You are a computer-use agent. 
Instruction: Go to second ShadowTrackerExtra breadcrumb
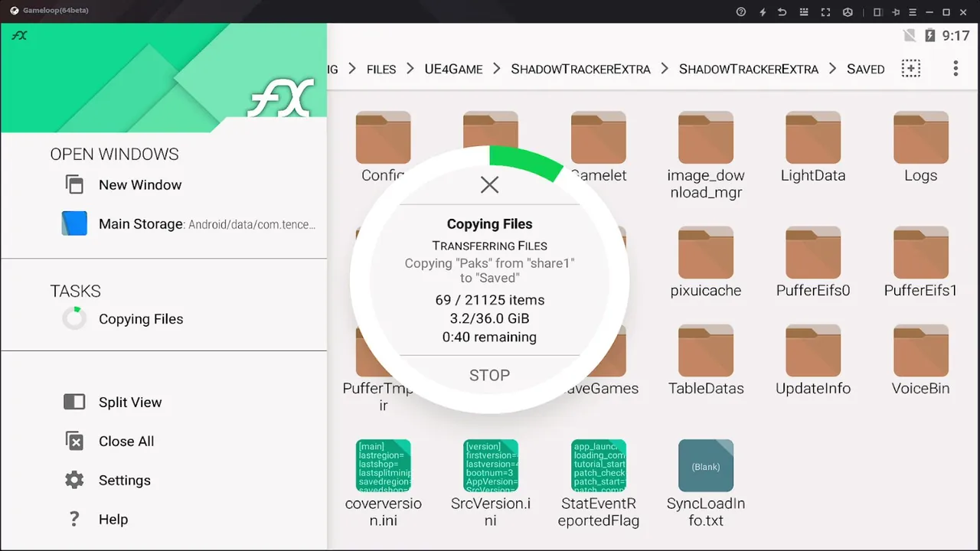click(749, 69)
